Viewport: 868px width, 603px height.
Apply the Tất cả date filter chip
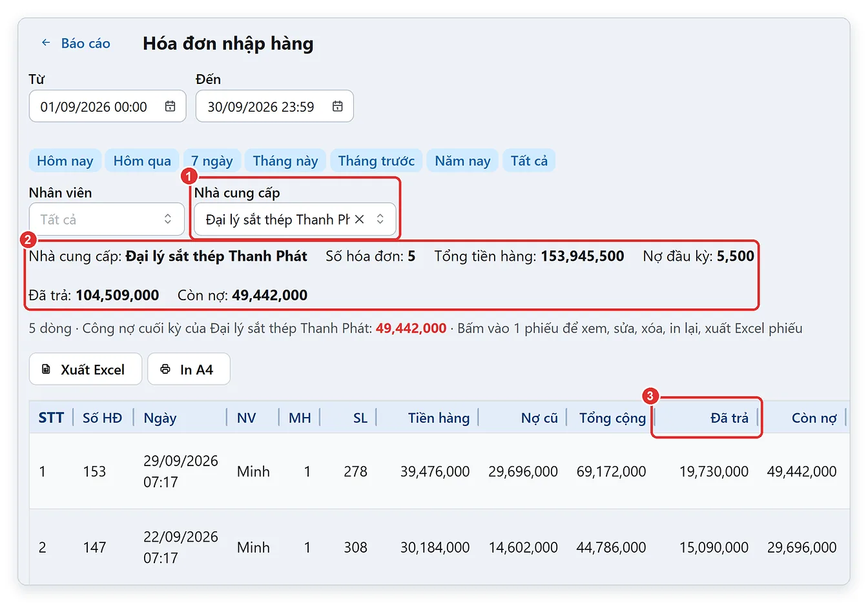coord(529,161)
